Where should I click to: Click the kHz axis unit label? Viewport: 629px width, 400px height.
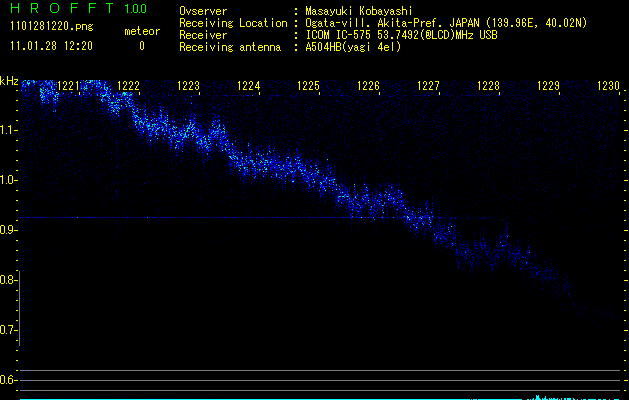(9, 81)
